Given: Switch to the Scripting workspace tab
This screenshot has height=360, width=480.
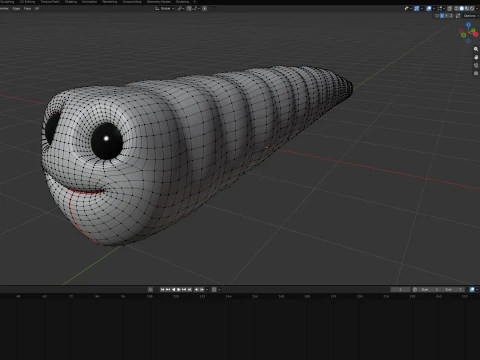Looking at the screenshot, I should click(x=182, y=2).
